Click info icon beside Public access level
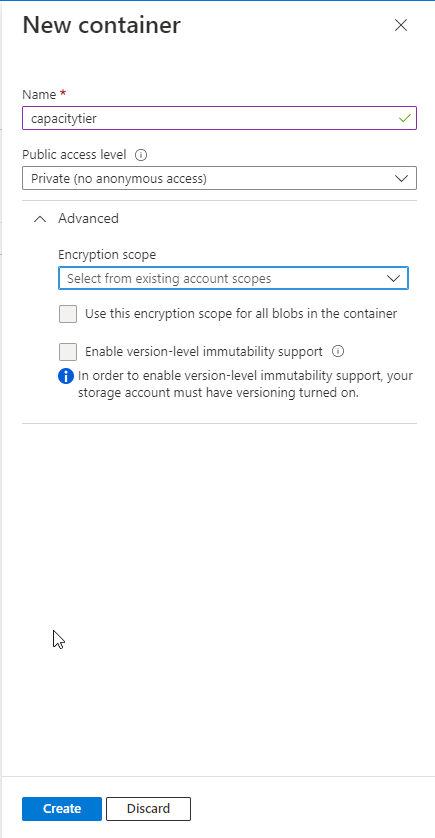 pos(141,155)
